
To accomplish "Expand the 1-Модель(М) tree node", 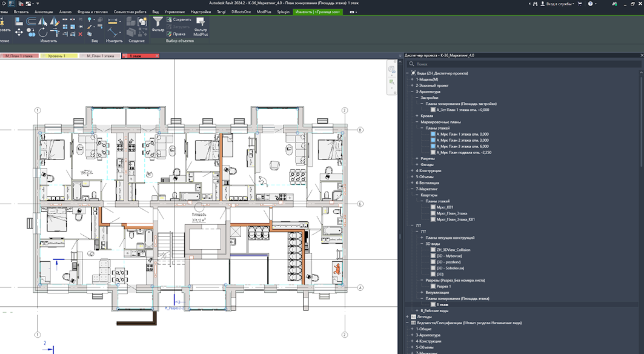I will coord(412,79).
